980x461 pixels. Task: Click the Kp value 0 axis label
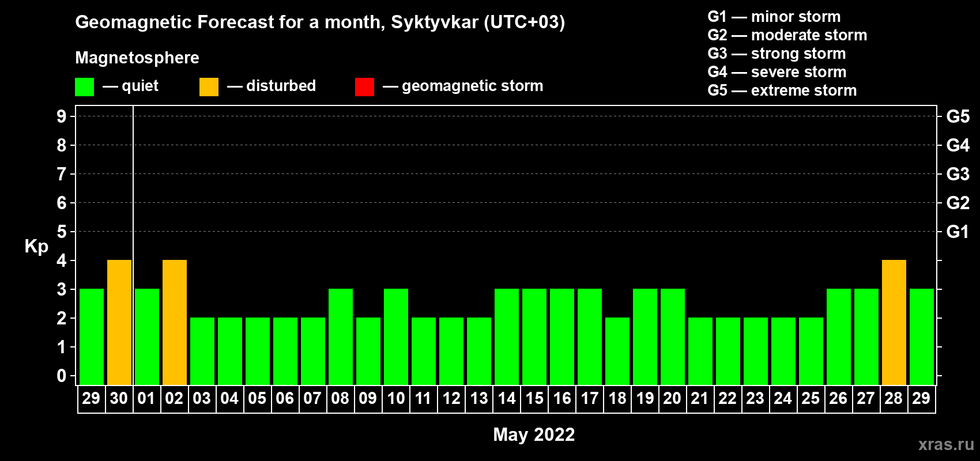tap(62, 376)
